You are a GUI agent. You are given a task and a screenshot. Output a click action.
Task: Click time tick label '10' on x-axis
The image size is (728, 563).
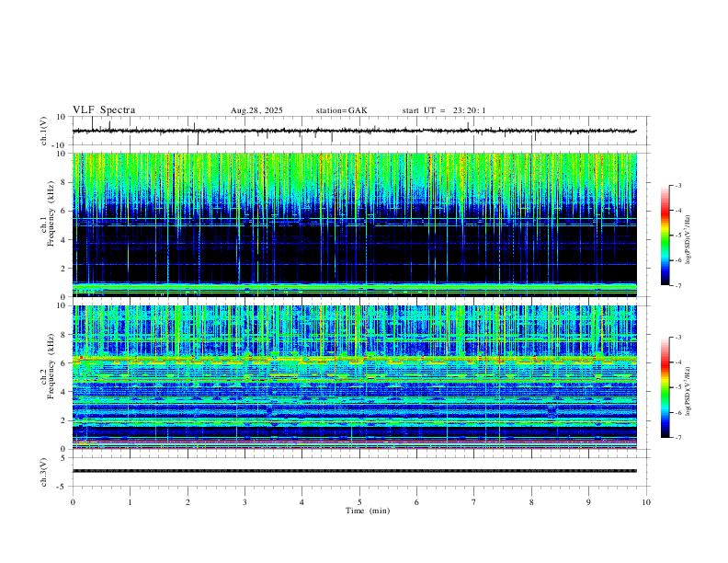[x=646, y=502]
